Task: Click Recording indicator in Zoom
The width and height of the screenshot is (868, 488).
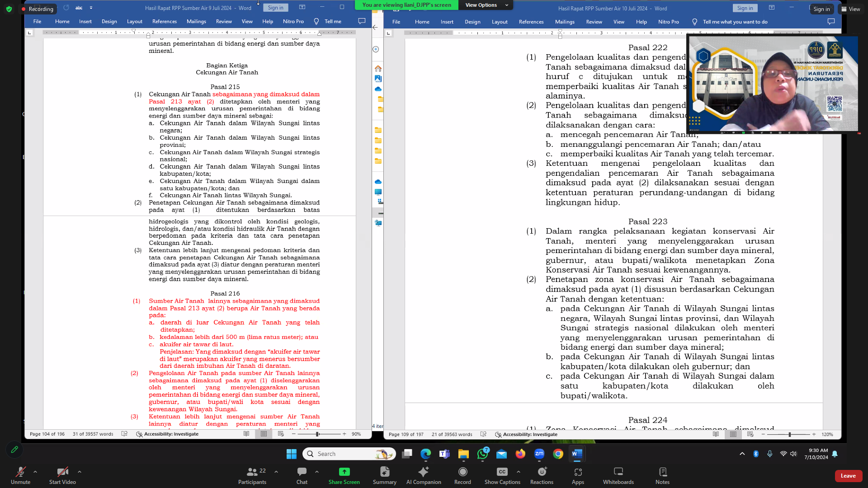Action: click(x=38, y=9)
